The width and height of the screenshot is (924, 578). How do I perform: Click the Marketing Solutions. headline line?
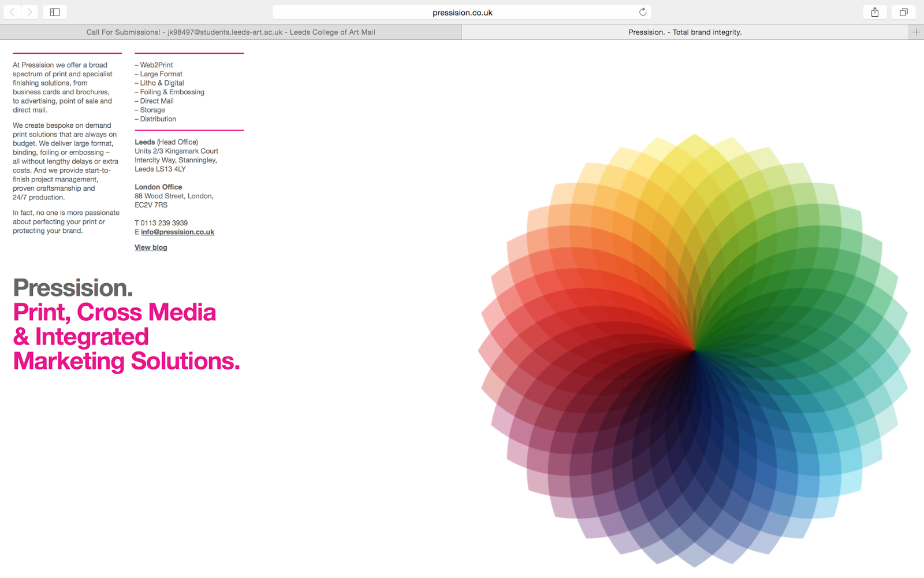pos(126,361)
